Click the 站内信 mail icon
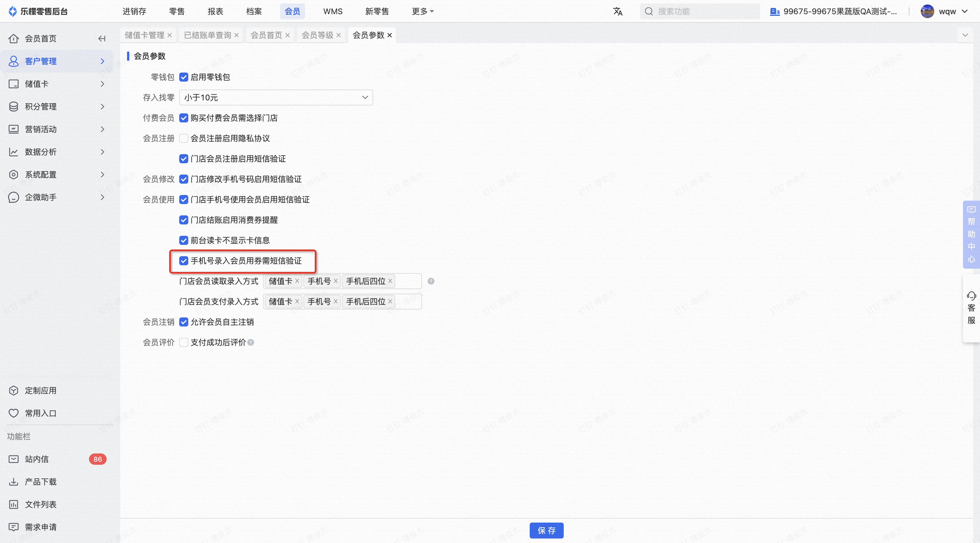 point(14,459)
